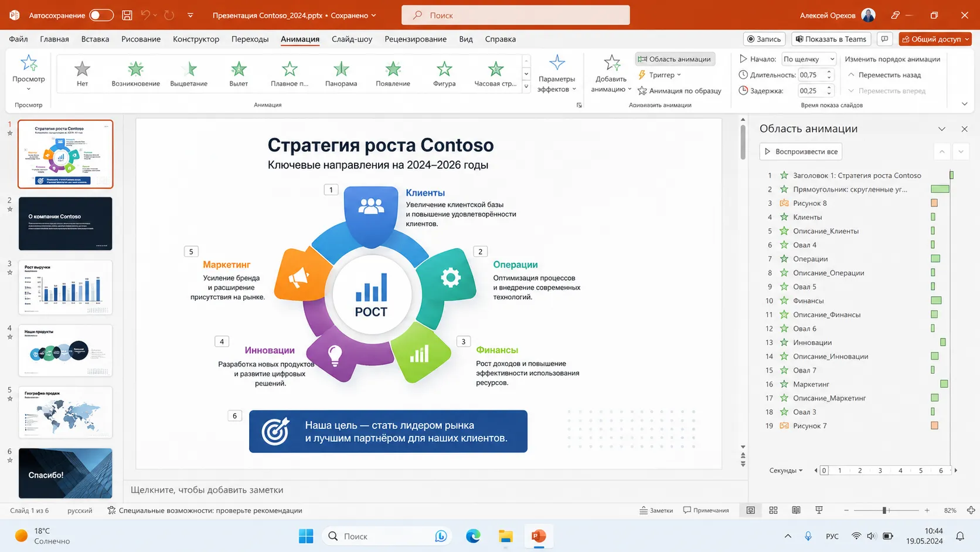
Task: Click the search box in title bar
Action: [516, 15]
